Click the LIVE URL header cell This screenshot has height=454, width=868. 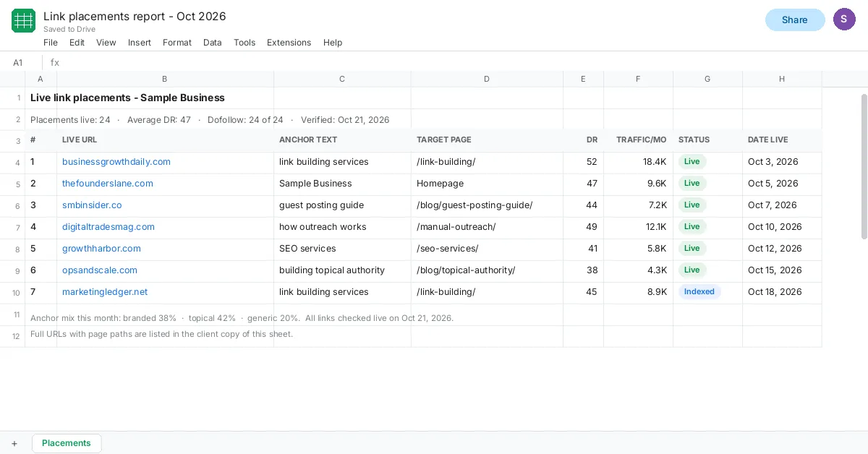tap(165, 140)
